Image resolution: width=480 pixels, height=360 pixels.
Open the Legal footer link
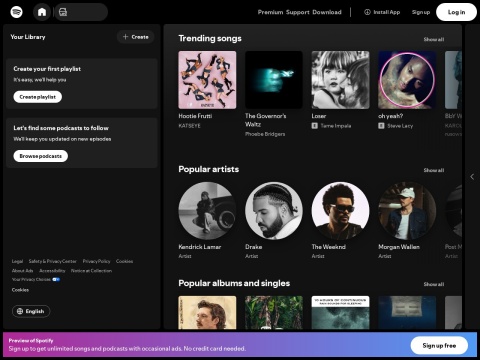[17, 261]
